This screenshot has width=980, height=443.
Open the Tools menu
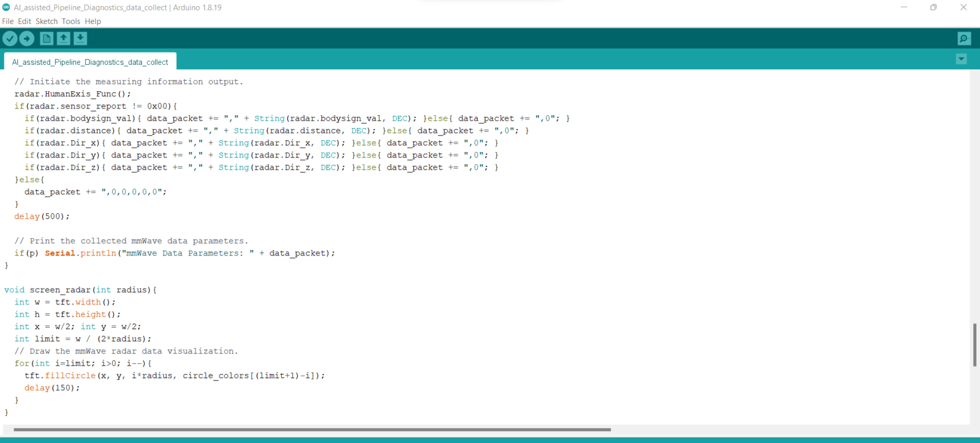click(x=71, y=21)
